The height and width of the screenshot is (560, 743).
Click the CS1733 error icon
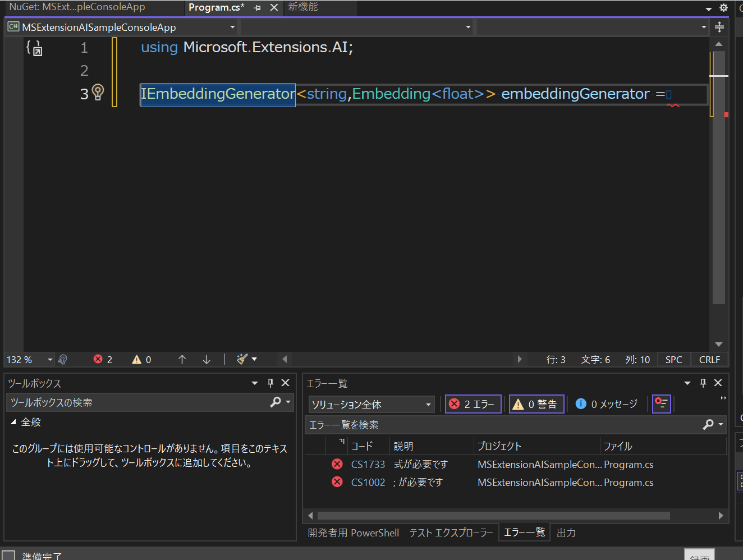point(337,464)
